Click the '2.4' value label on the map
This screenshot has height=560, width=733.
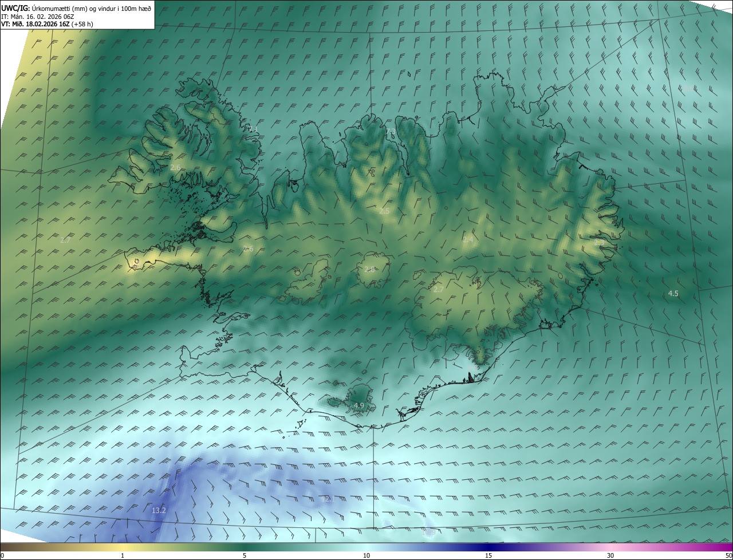pos(468,239)
